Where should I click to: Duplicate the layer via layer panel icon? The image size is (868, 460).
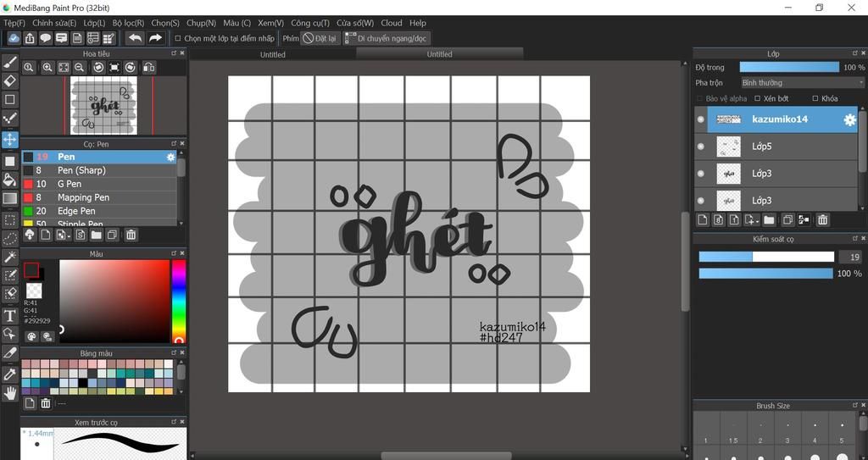point(787,219)
